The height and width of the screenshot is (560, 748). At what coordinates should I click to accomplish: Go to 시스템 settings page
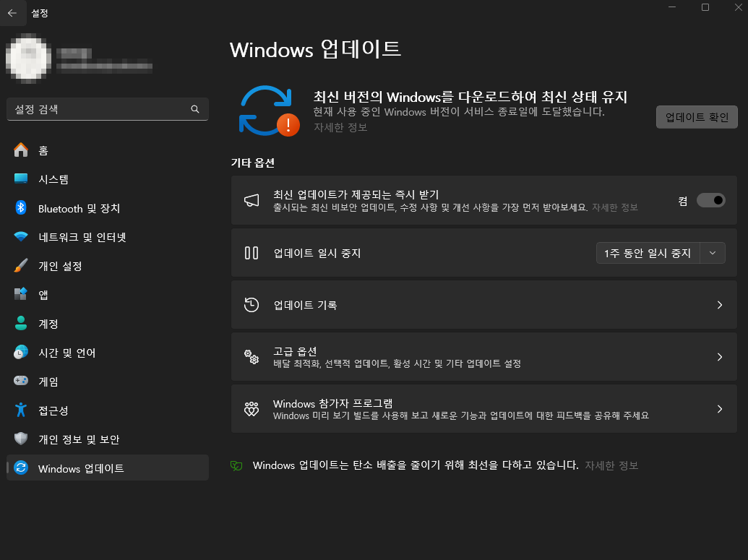pyautogui.click(x=108, y=179)
